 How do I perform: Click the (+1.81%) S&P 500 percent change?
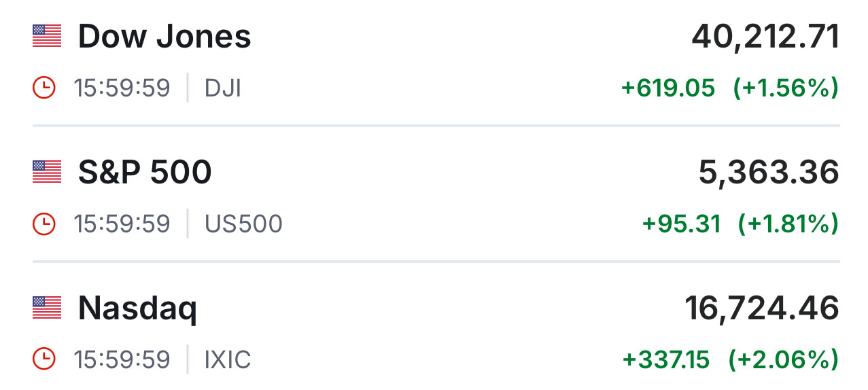[788, 224]
